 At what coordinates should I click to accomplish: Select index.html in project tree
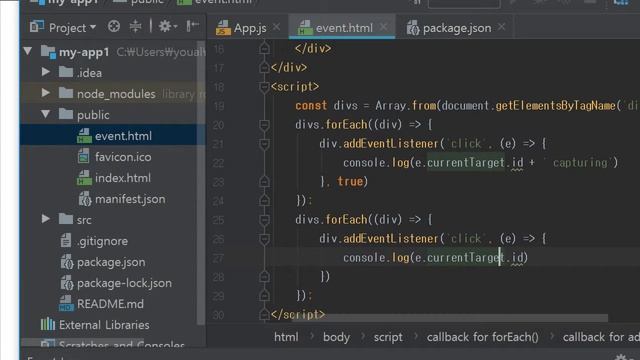(123, 178)
